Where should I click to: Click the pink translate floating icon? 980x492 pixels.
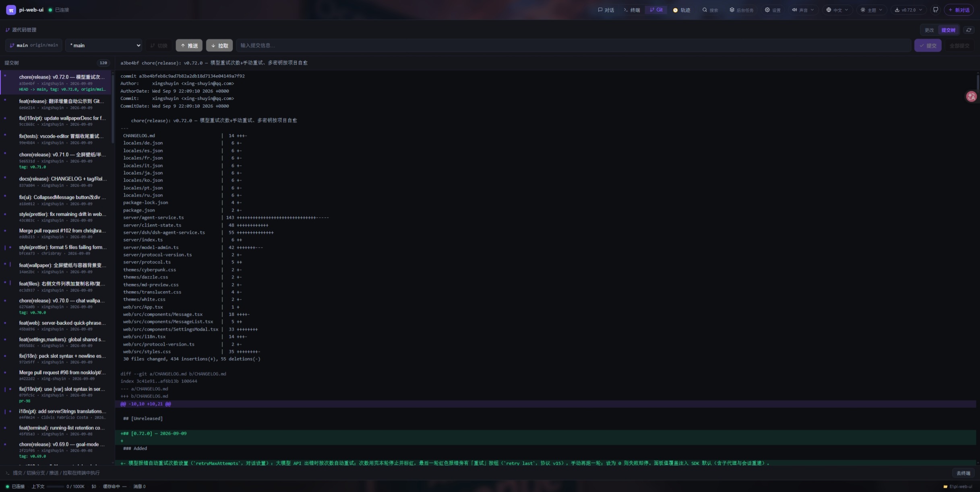click(971, 97)
